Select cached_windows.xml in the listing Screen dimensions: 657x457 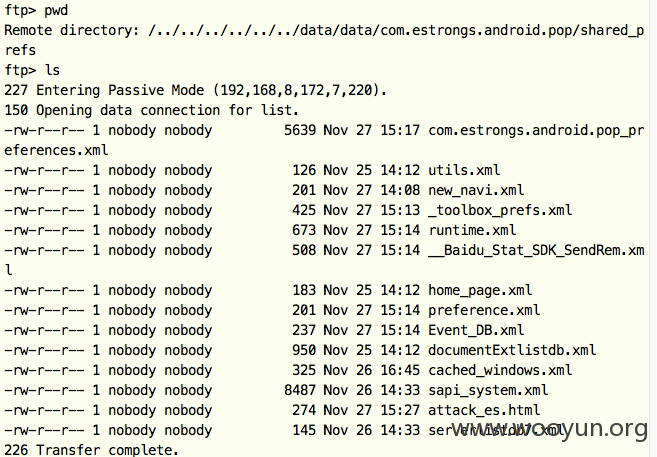pyautogui.click(x=500, y=370)
